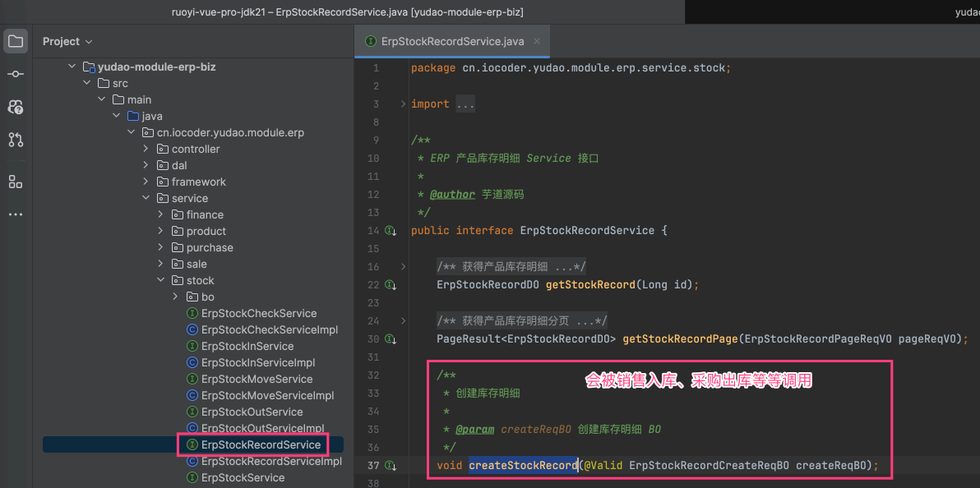Image resolution: width=980 pixels, height=488 pixels.
Task: Open the Structure tool window
Action: pyautogui.click(x=16, y=182)
